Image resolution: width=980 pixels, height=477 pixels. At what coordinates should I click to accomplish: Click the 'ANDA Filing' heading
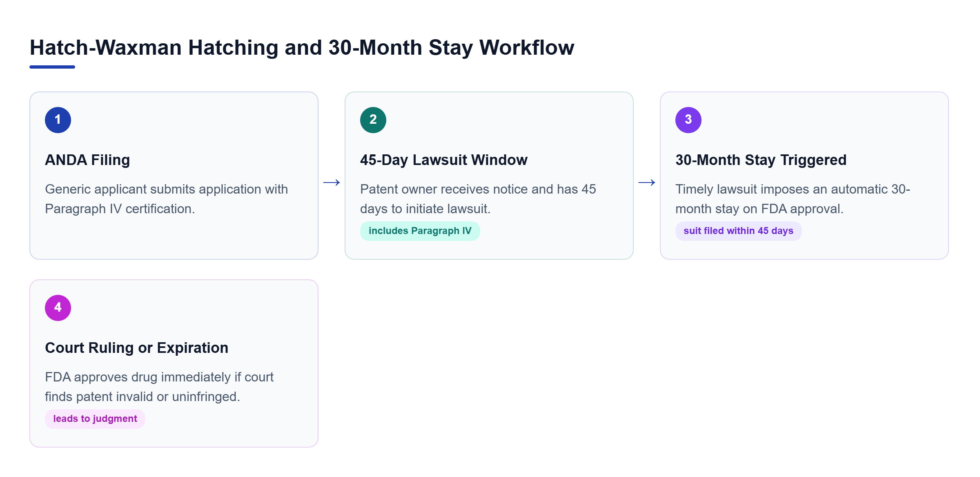click(87, 160)
